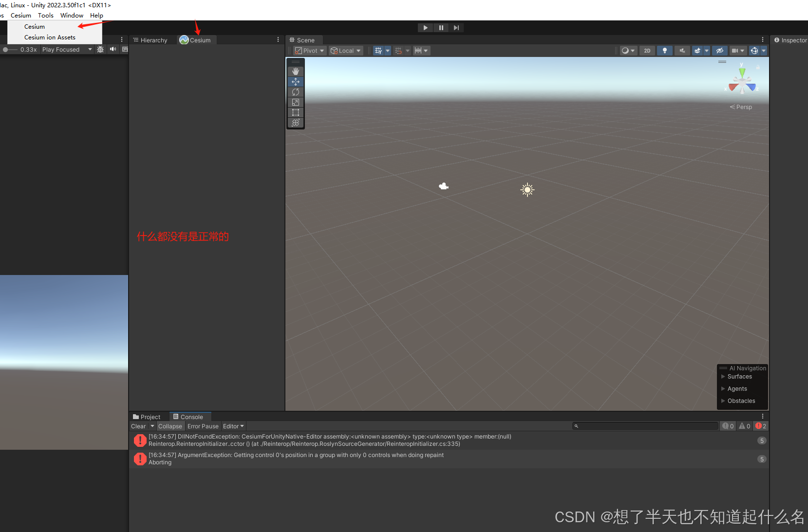The image size is (808, 532).
Task: Click the Main Camera icon in scene
Action: click(x=444, y=186)
